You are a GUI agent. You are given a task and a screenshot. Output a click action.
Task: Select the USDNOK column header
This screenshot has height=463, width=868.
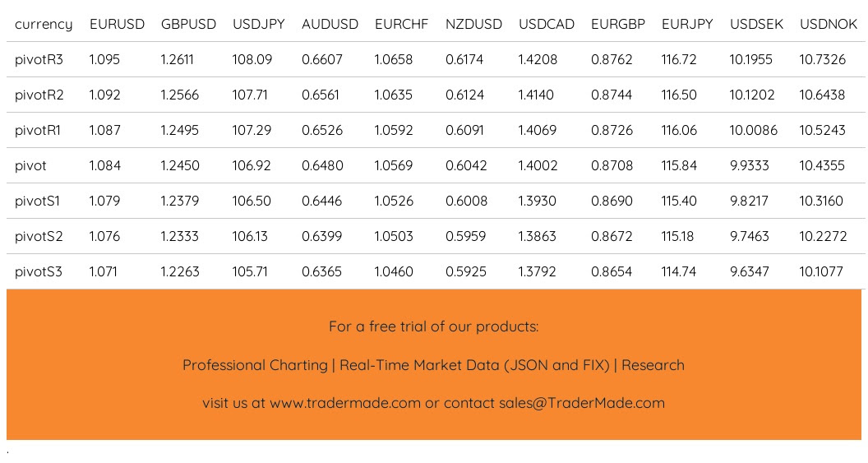pyautogui.click(x=828, y=24)
